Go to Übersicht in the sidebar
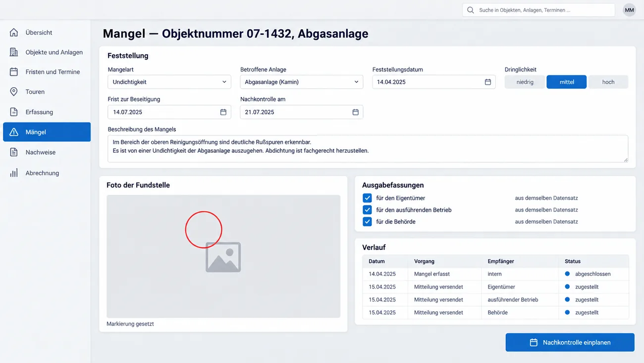Screen dimensions: 644x363 (x=47, y=32)
